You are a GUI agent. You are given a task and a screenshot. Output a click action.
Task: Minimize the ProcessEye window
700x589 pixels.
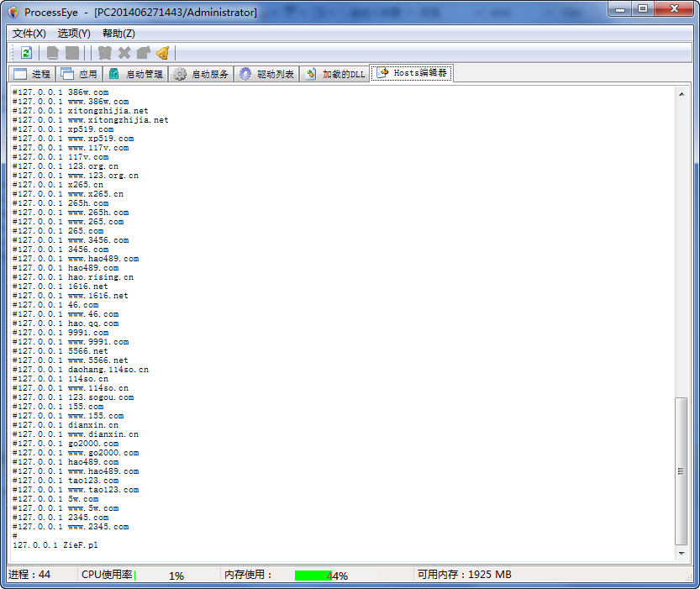620,9
